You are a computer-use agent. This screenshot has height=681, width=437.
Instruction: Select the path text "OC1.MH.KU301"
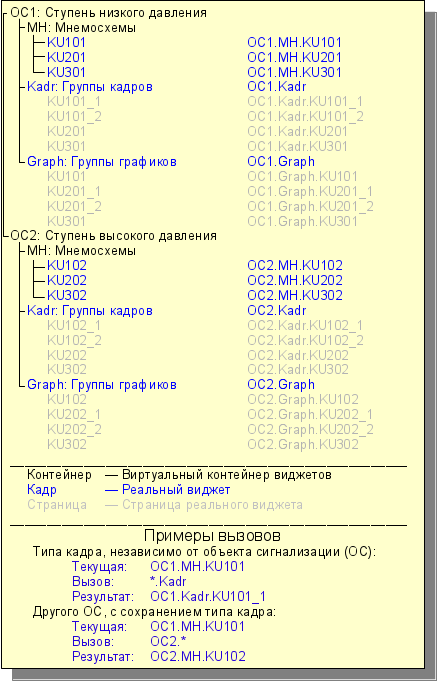click(x=295, y=73)
